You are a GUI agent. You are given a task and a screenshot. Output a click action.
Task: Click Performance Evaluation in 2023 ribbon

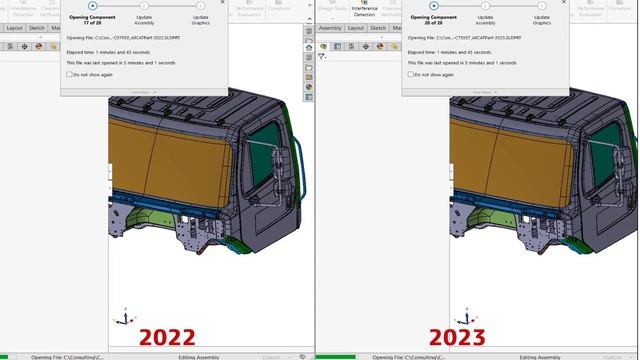point(591,9)
